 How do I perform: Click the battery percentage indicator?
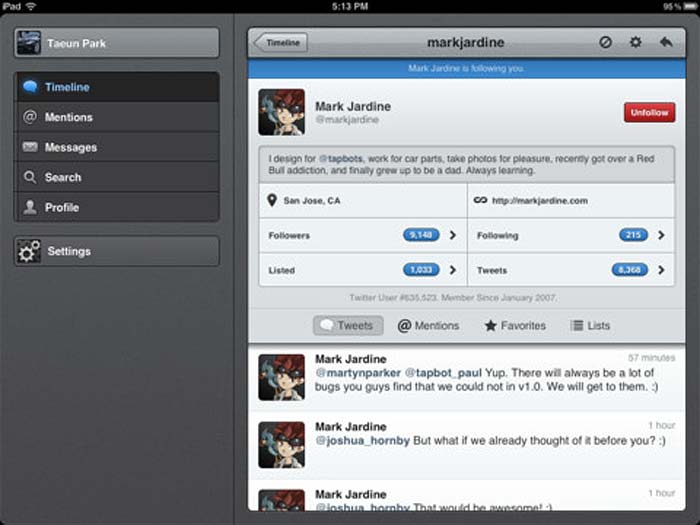[x=674, y=6]
